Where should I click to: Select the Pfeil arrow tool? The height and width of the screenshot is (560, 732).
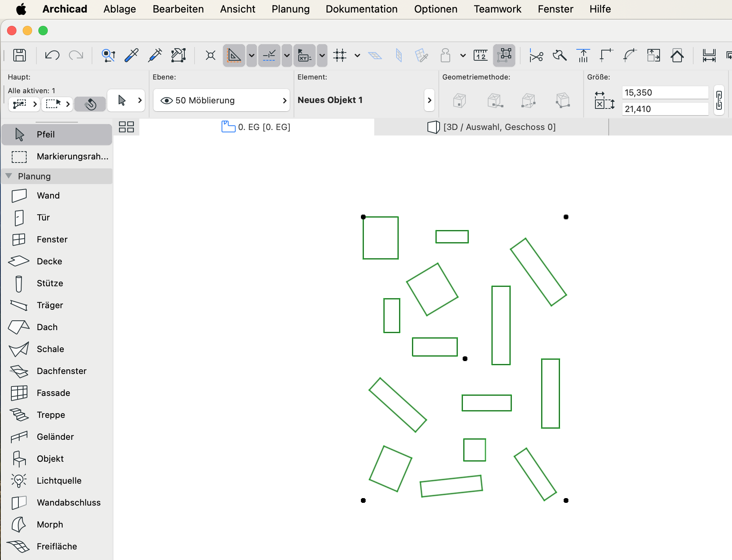57,134
